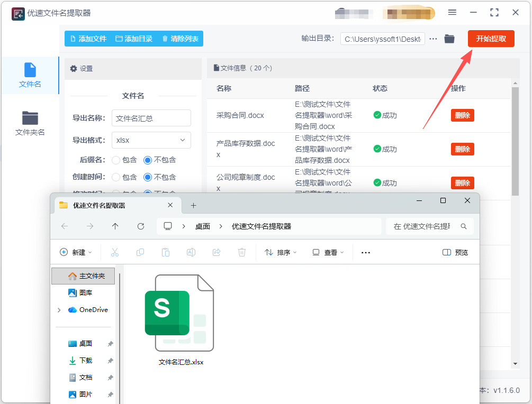Click the 采购合同.docx file name
Viewport: 532px width, 404px height.
pos(240,115)
